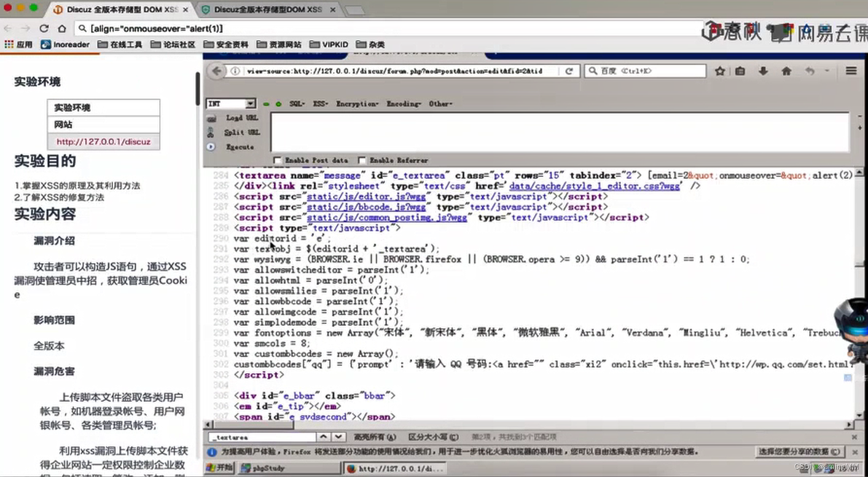The height and width of the screenshot is (477, 868).
Task: Open static/js/editor.js?wgg source link
Action: pos(367,197)
